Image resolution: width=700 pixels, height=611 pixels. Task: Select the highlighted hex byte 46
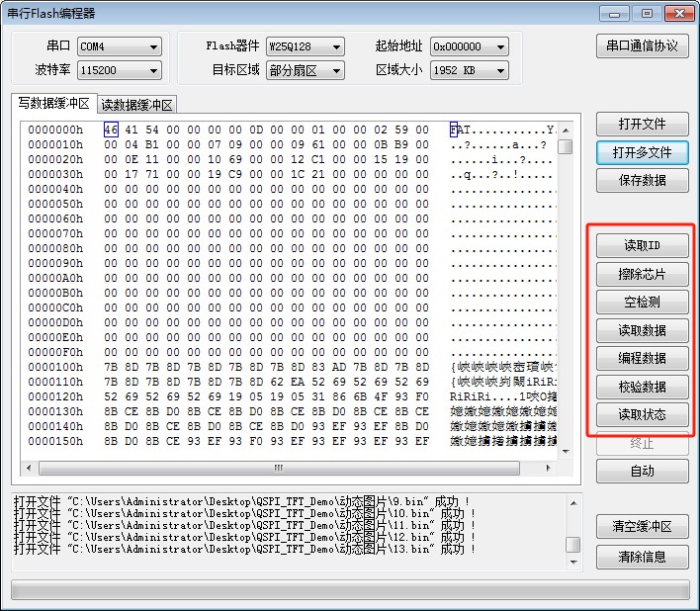tap(111, 130)
